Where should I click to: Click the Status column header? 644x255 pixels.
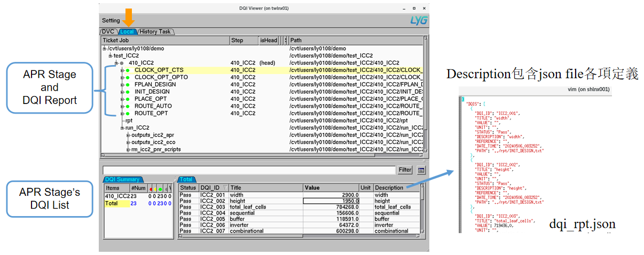click(x=189, y=188)
